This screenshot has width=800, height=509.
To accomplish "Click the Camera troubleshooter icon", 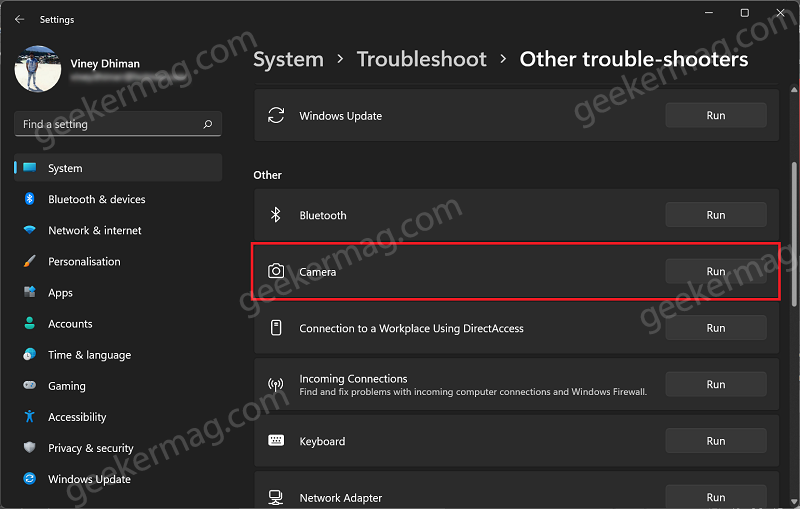I will tap(276, 271).
